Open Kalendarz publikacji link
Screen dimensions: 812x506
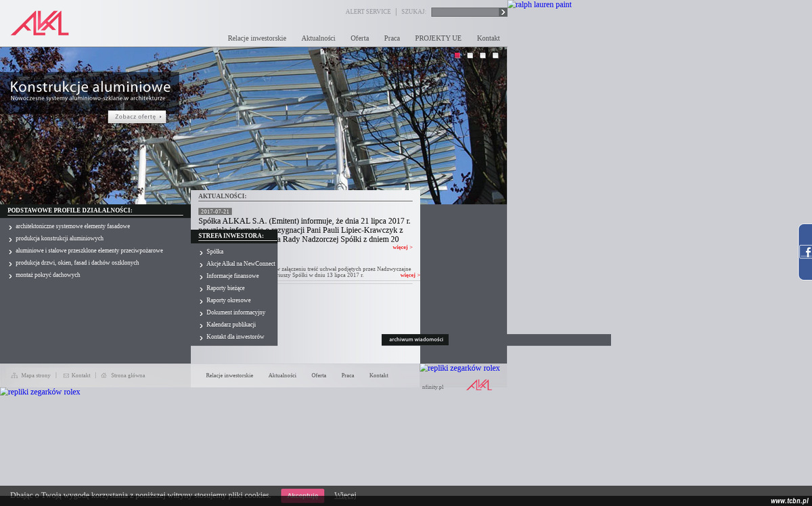click(231, 325)
